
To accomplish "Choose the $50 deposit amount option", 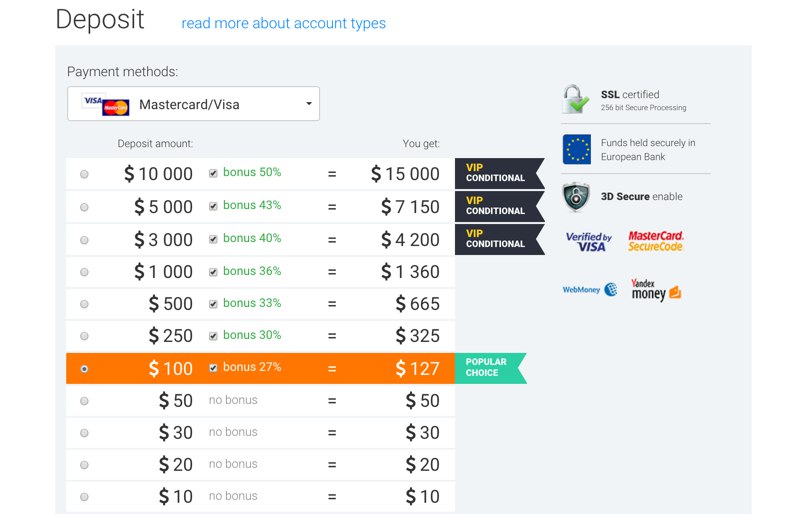I will click(84, 401).
